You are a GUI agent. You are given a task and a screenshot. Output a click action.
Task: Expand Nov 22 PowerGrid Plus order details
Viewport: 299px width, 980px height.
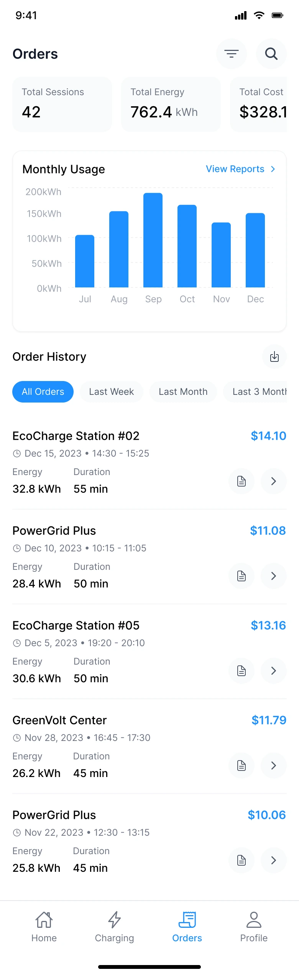click(x=273, y=860)
